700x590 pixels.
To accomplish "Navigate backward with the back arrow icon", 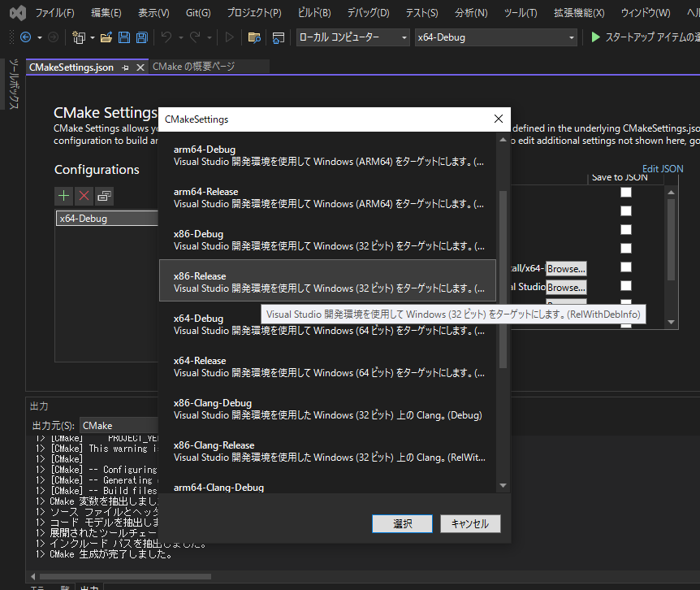I will pyautogui.click(x=26, y=37).
